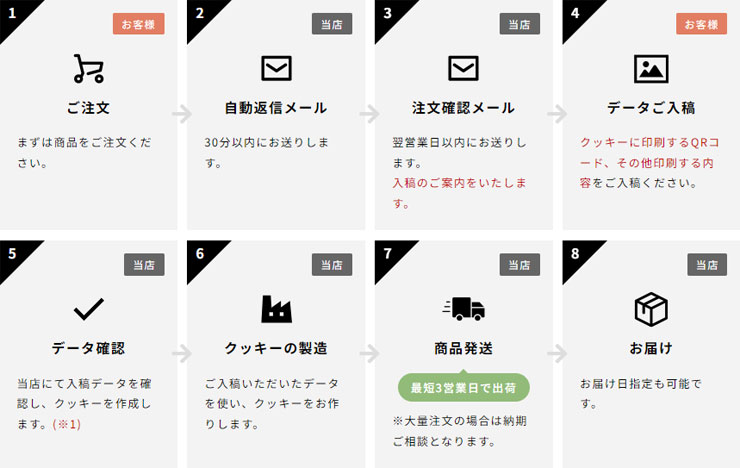Click the factory icon above クッキーの製造

(x=277, y=309)
